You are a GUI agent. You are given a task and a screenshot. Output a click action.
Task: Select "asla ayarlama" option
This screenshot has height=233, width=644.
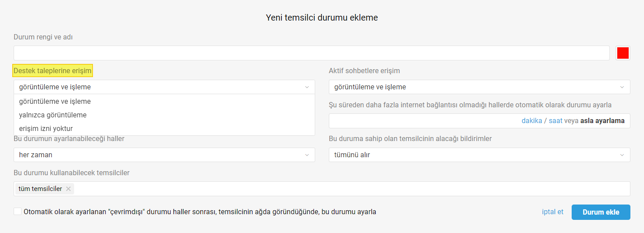[602, 121]
